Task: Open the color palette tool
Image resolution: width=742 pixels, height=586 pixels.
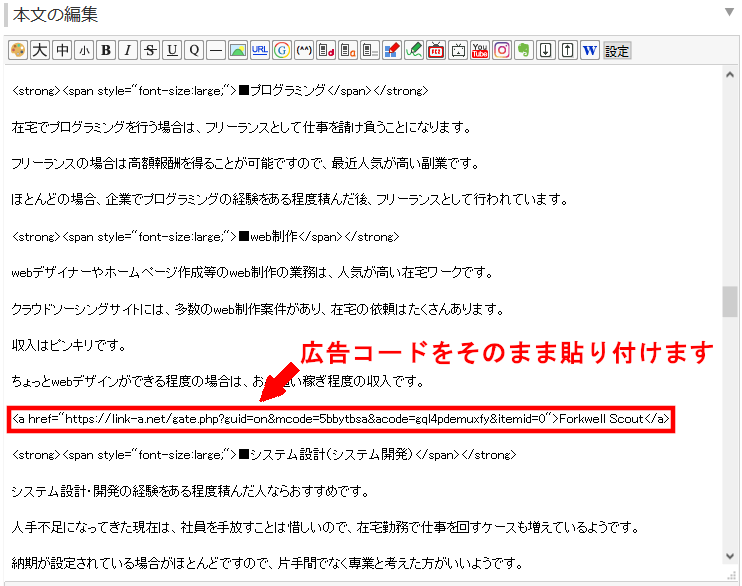Action: 18,50
